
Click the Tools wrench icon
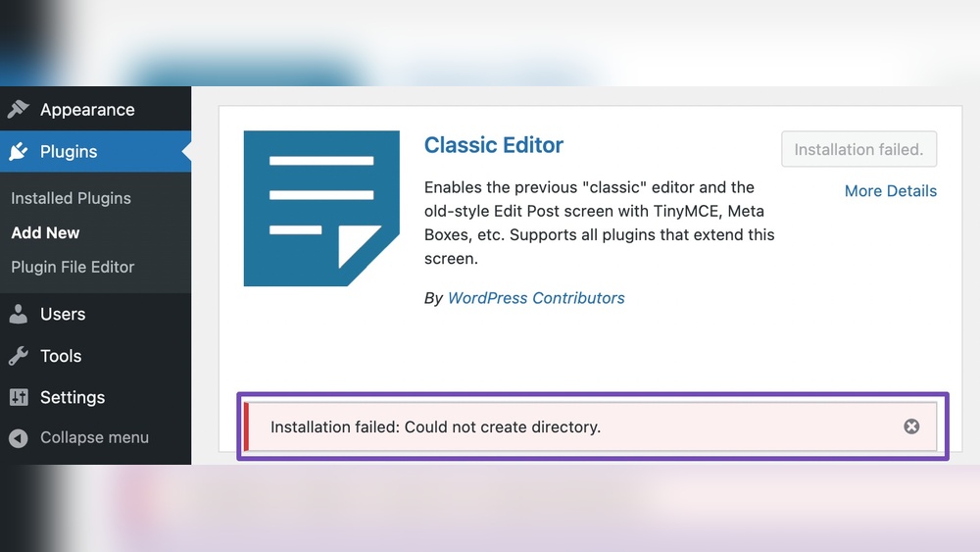[x=19, y=356]
